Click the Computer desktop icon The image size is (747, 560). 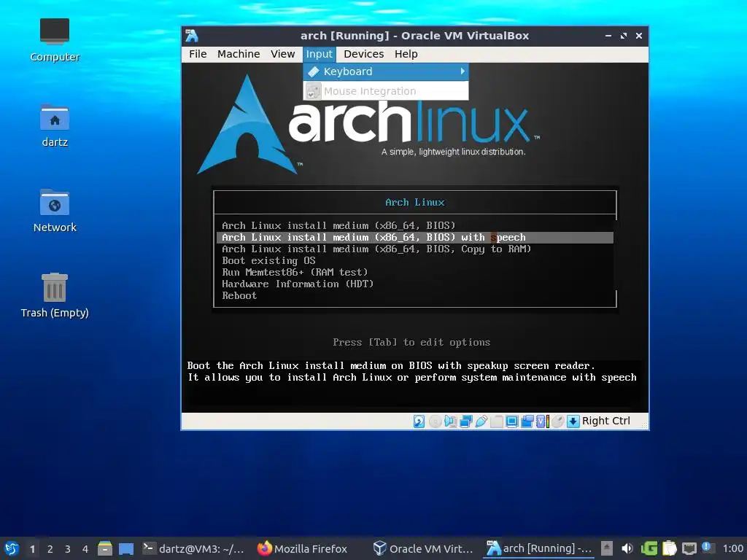click(54, 40)
